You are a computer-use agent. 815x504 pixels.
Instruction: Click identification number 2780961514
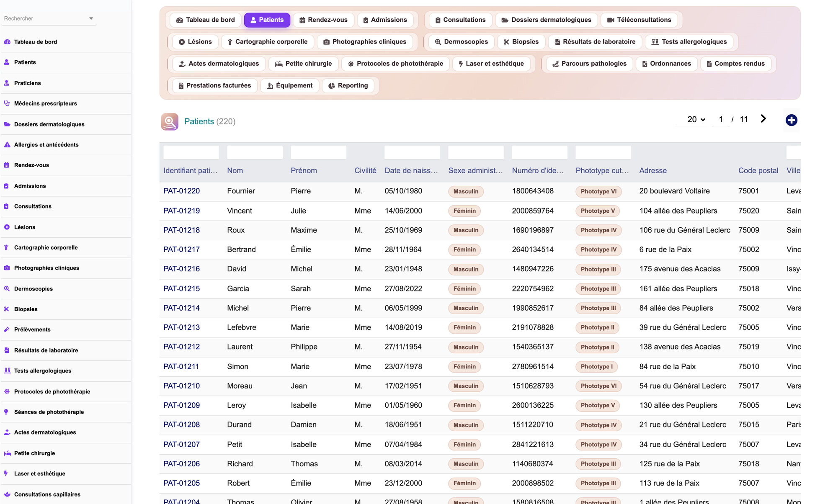tap(533, 367)
